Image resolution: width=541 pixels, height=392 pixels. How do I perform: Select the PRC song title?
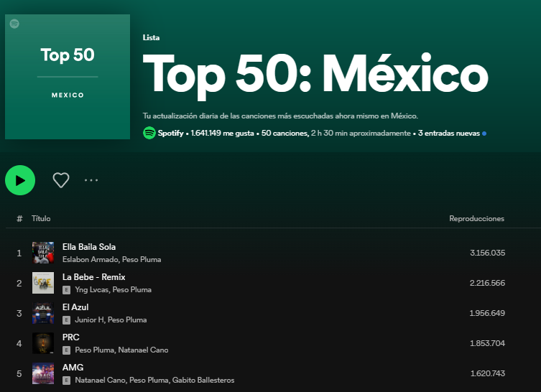click(70, 337)
